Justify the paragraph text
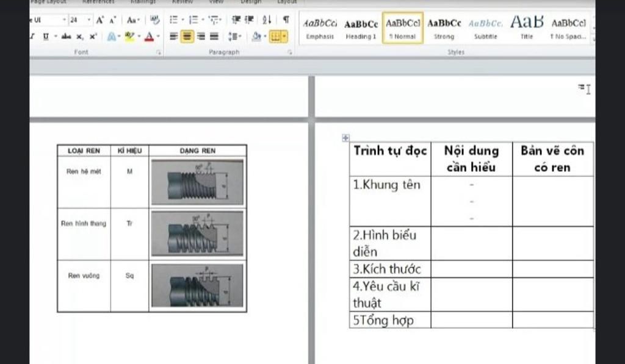Screen dimensions: 625x364 pyautogui.click(x=214, y=37)
